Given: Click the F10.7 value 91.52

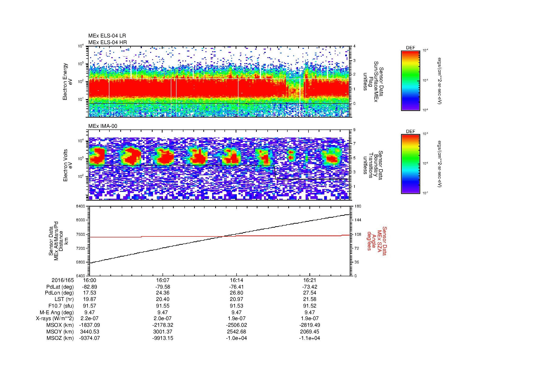Looking at the screenshot, I should [x=310, y=306].
